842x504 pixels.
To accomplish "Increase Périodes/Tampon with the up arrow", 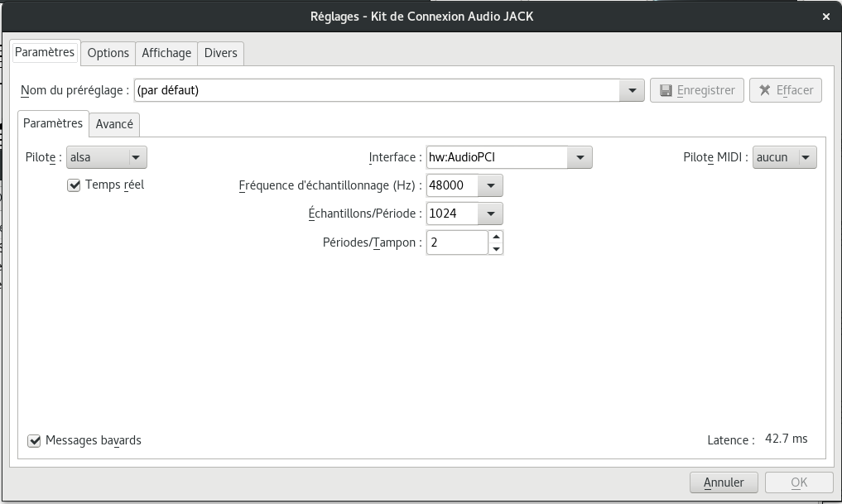I will [496, 237].
